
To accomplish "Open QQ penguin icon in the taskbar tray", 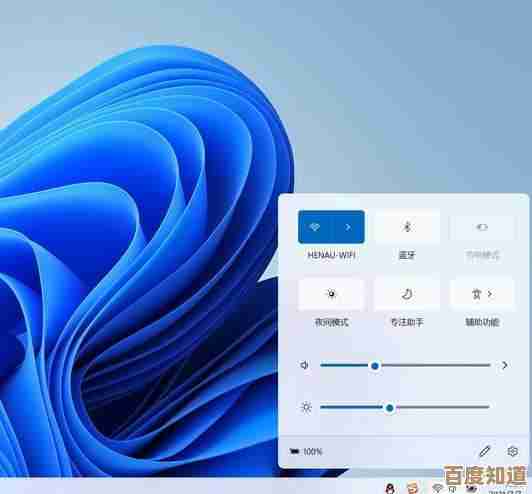I will 391,488.
